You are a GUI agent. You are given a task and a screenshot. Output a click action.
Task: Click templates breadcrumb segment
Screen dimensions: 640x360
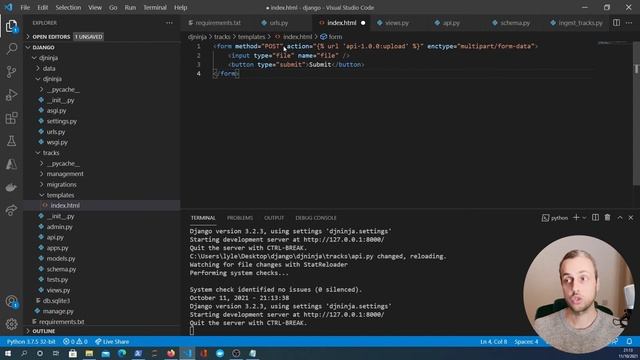tap(251, 37)
